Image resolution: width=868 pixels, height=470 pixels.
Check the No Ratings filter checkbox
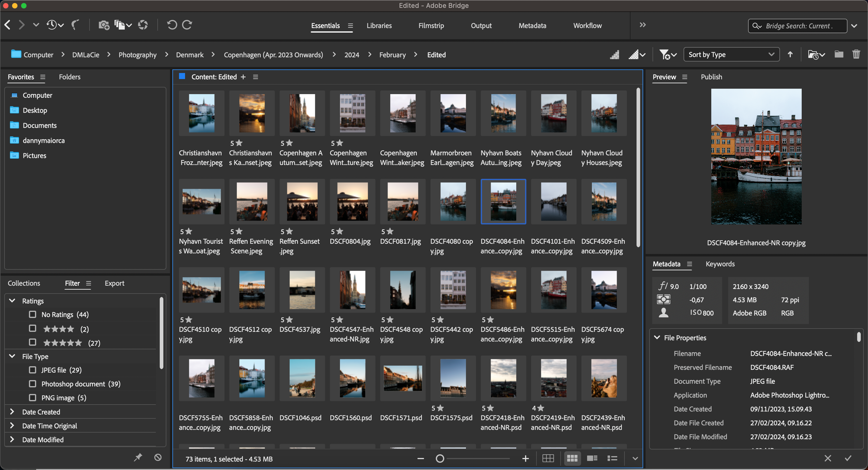[32, 314]
